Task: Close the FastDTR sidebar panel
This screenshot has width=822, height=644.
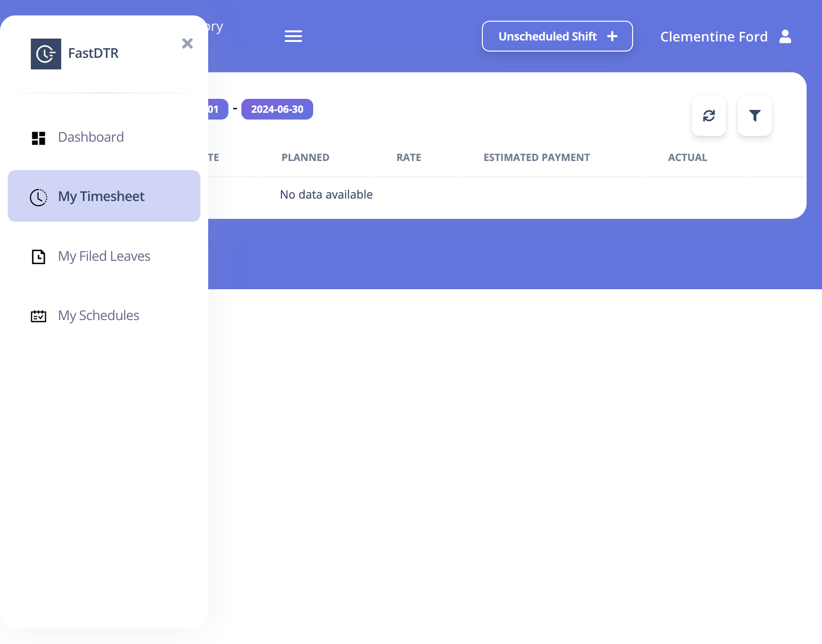Action: point(187,43)
